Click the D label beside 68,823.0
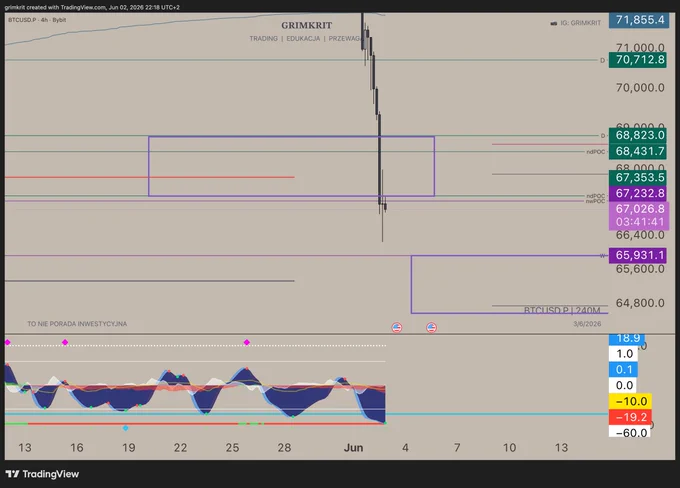 pos(602,136)
